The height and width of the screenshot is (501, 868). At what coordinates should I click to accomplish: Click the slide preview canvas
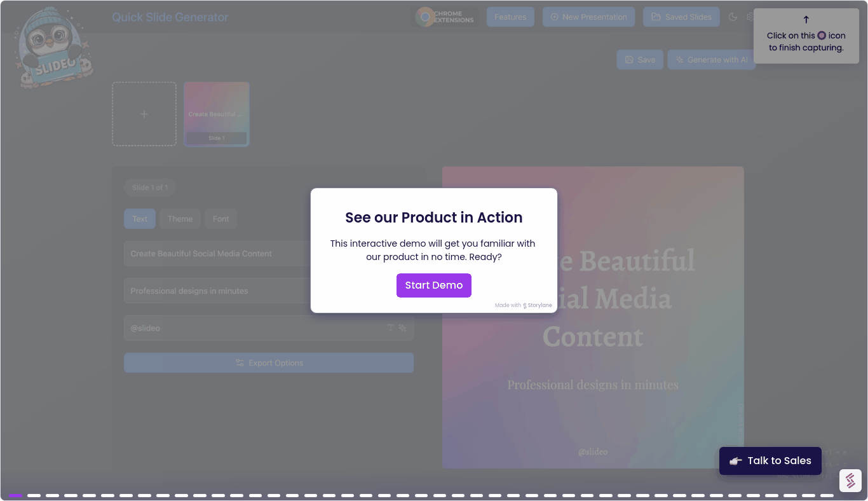(593, 317)
